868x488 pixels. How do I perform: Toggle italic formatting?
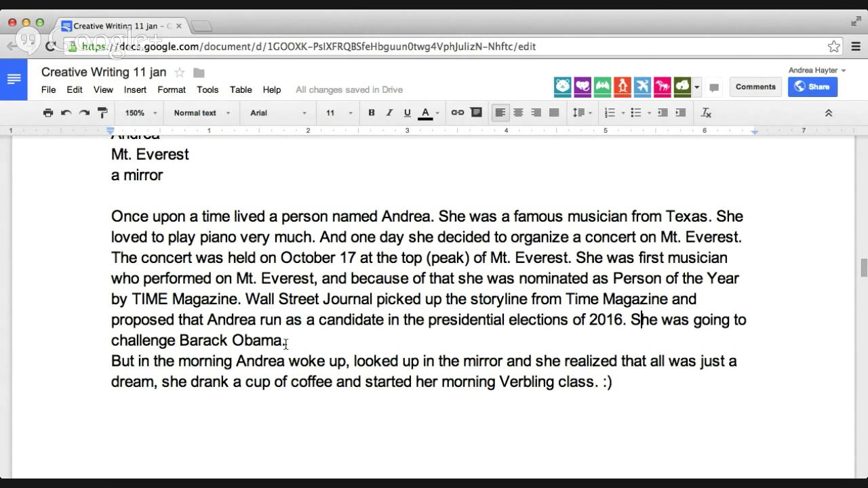[x=389, y=113]
